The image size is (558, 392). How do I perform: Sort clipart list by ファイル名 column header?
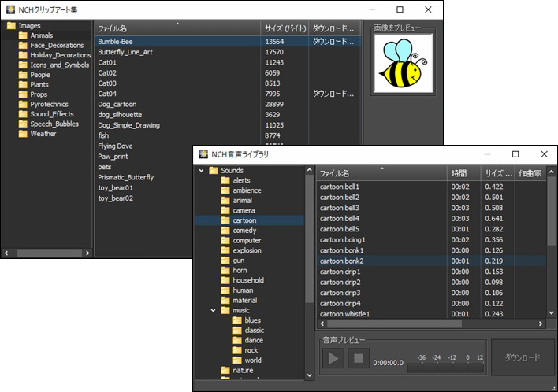(x=176, y=29)
